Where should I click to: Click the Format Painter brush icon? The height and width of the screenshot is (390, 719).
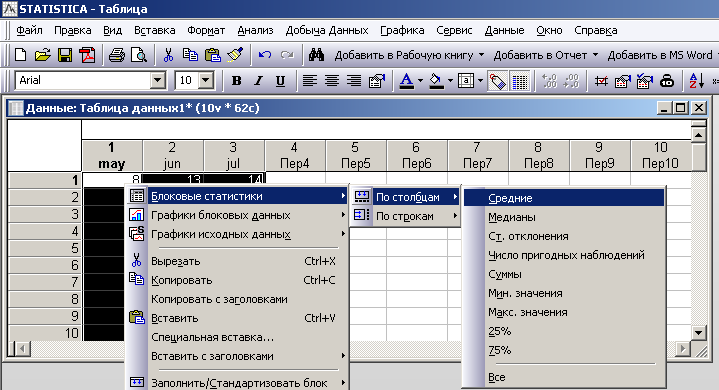(x=235, y=55)
